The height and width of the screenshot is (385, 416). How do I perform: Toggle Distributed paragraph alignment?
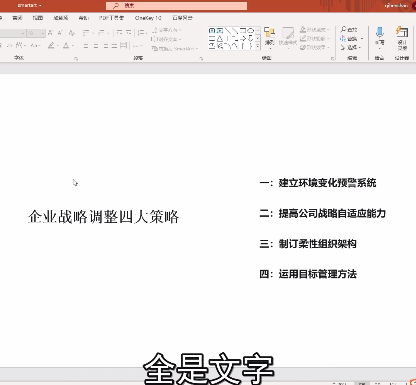[x=123, y=46]
